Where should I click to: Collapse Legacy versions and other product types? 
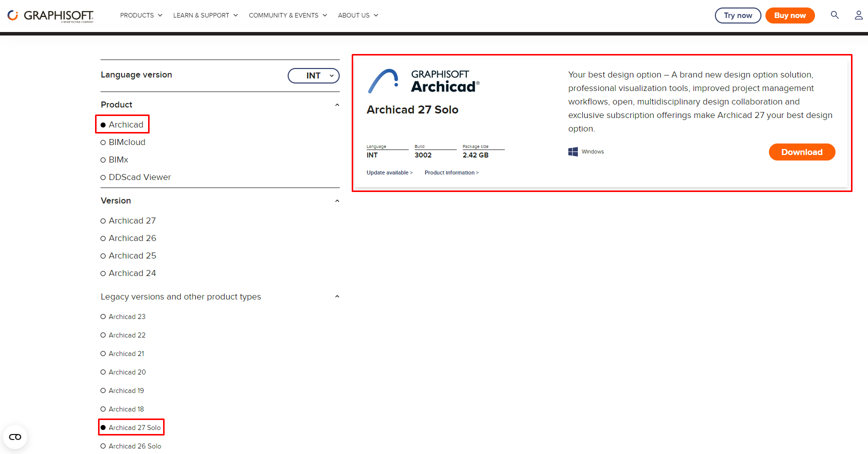[337, 296]
